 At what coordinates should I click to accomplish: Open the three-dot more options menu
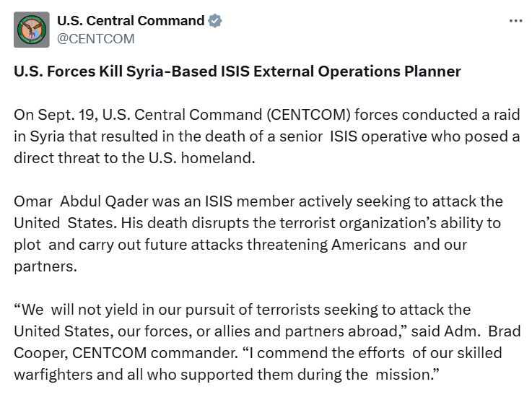515,21
